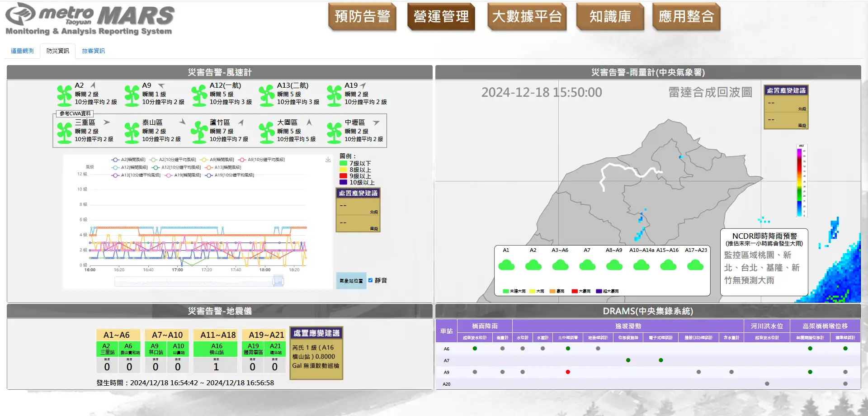Click gray 河川洪水位 dot in A20 row
This screenshot has width=868, height=416.
click(767, 384)
